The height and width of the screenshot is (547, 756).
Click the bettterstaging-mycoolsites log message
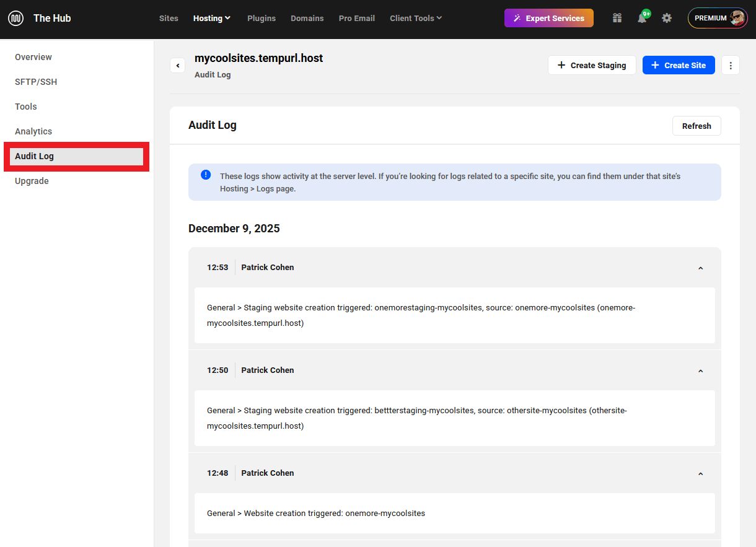click(x=417, y=418)
